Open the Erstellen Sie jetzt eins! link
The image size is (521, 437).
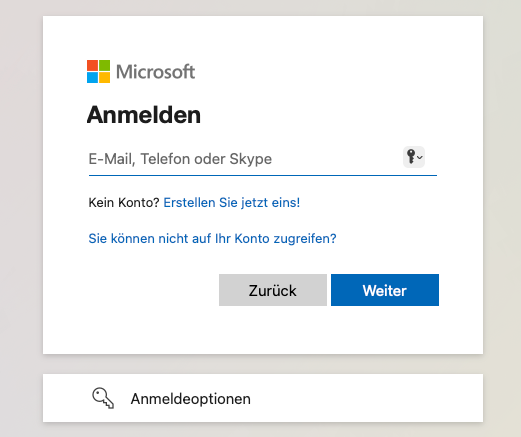coord(232,203)
